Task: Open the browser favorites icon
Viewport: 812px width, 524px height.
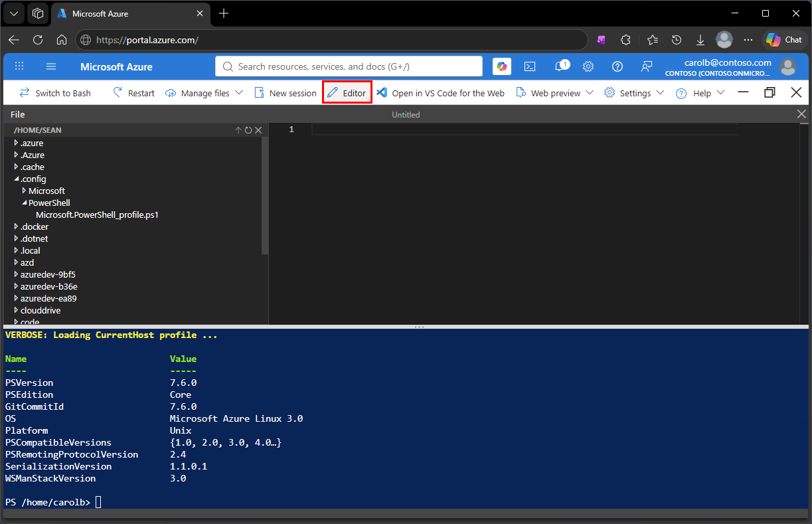Action: [652, 40]
